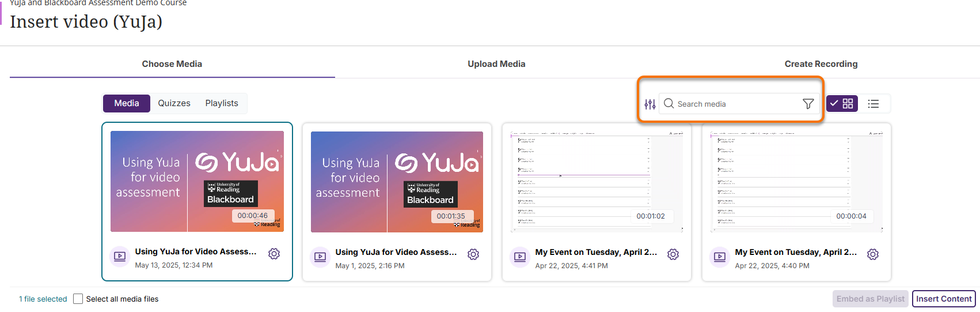Switch to Choose Media tab
Image resolution: width=980 pixels, height=312 pixels.
(x=172, y=64)
